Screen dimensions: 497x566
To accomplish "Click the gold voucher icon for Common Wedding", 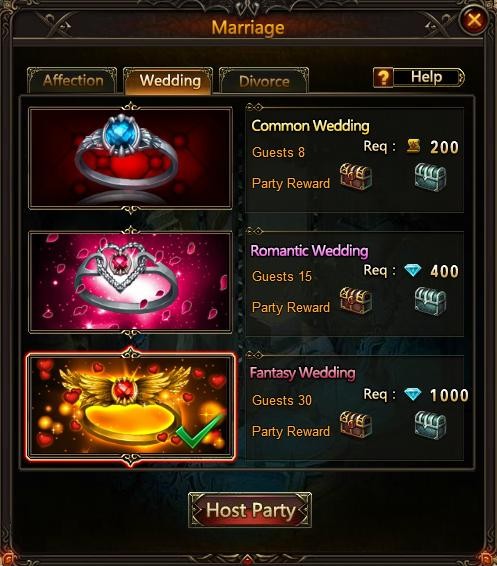I will click(x=414, y=146).
